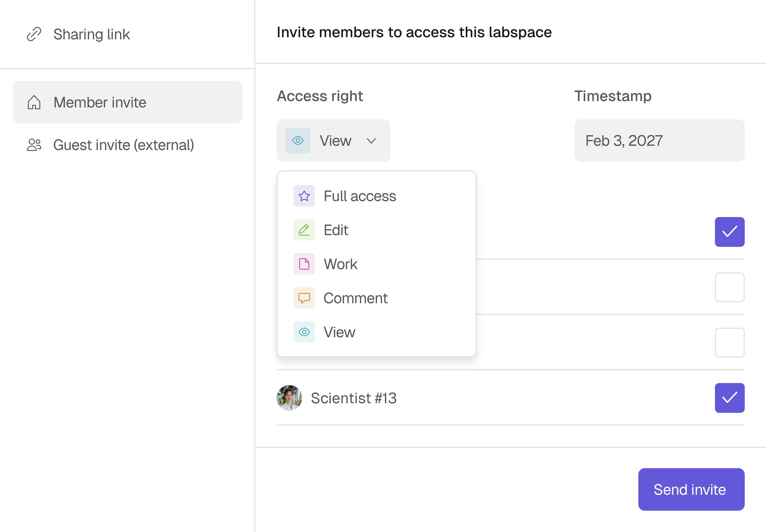Choose Comment access from the dropdown list
This screenshot has width=766, height=532.
(376, 298)
